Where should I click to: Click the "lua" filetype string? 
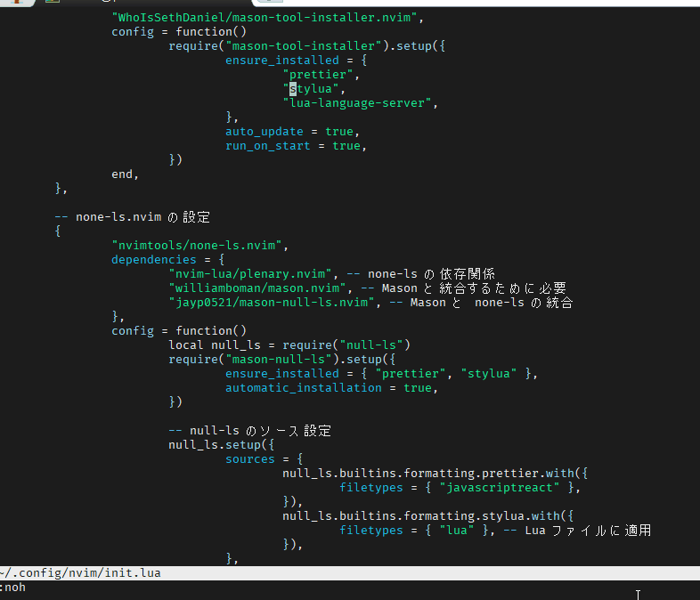click(x=457, y=531)
